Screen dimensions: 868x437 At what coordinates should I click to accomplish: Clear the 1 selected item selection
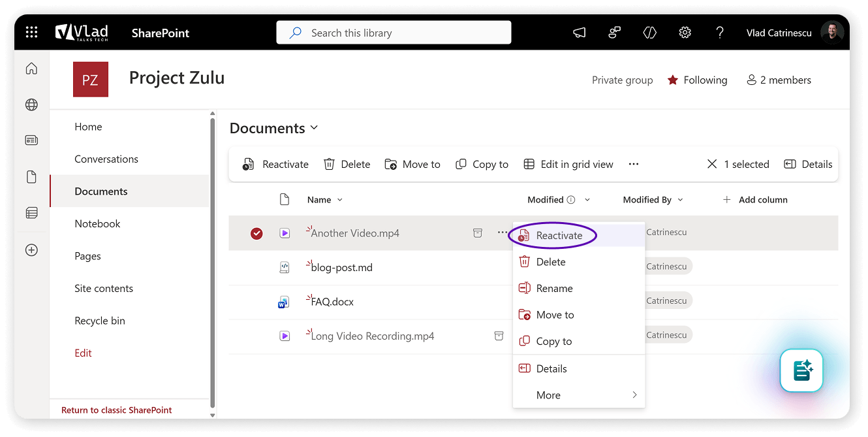712,165
